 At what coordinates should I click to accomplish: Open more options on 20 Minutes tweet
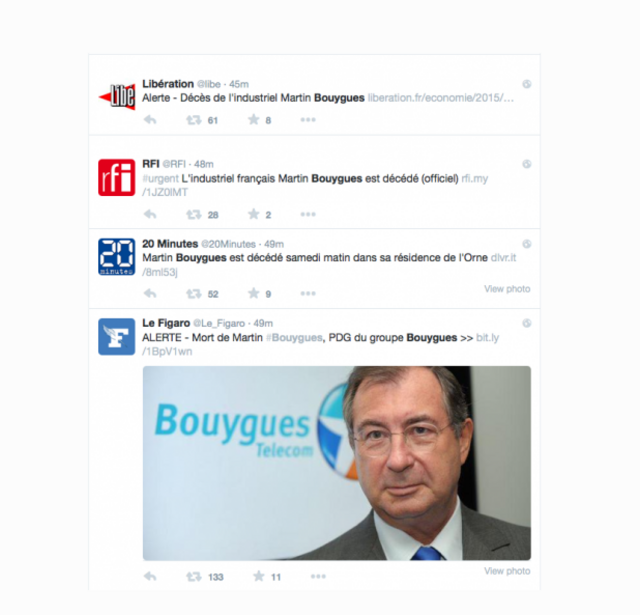coord(308,293)
